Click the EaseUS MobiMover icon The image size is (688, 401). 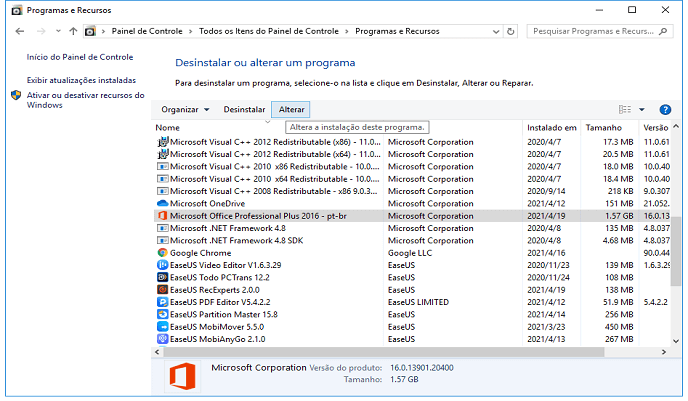point(162,327)
